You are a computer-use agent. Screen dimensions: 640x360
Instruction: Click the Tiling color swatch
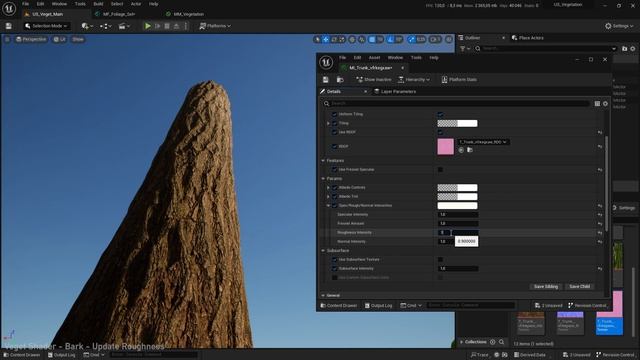coord(457,123)
